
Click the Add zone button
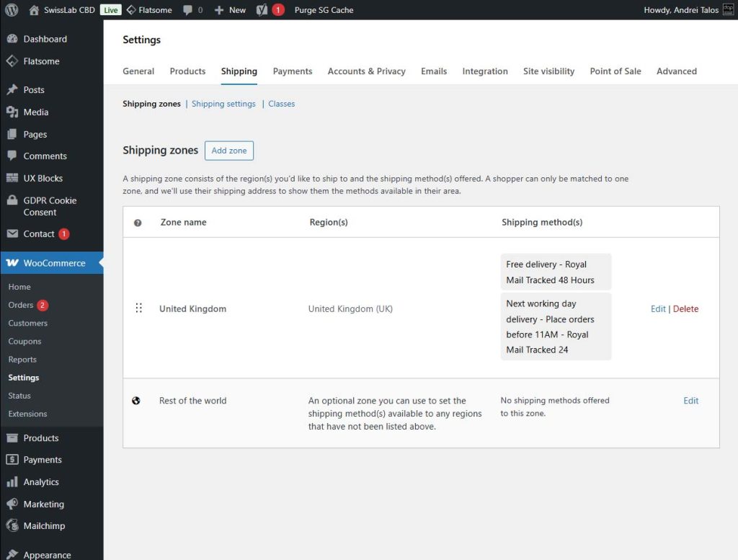click(228, 151)
